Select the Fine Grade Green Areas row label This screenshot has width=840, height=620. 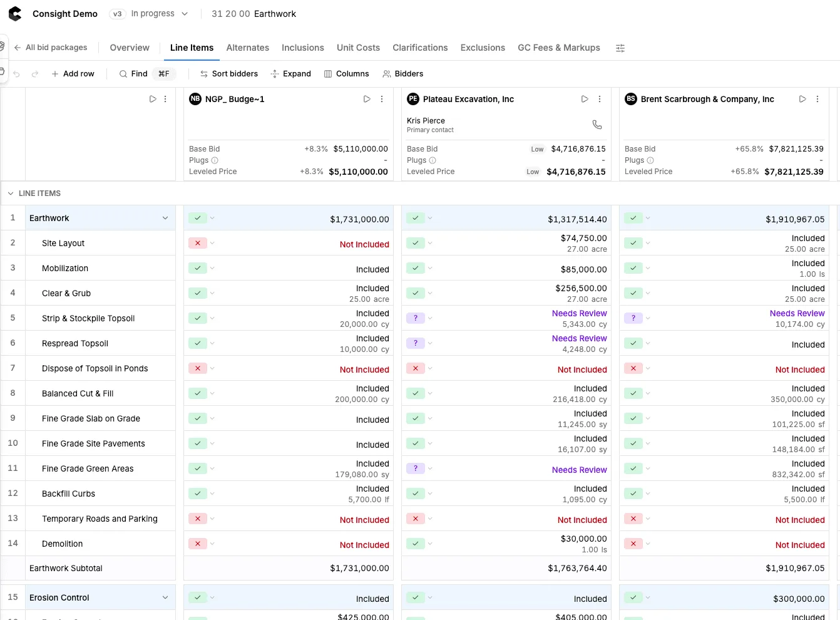[x=88, y=468]
